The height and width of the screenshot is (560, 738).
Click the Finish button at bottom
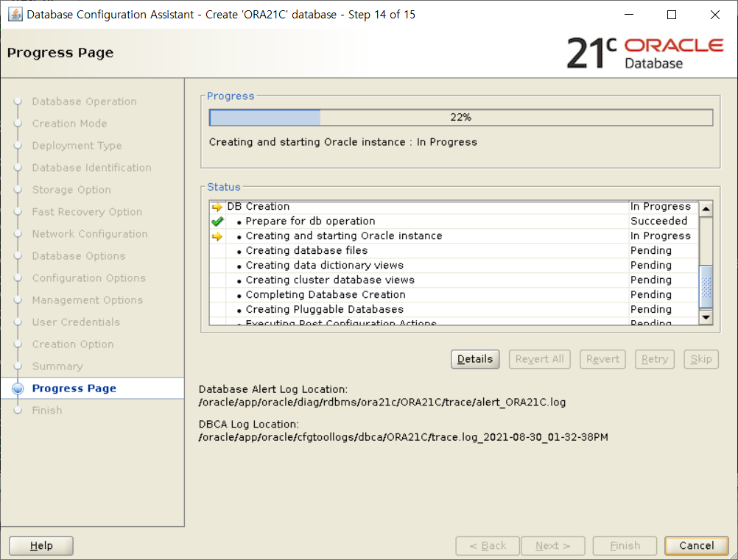click(x=625, y=546)
